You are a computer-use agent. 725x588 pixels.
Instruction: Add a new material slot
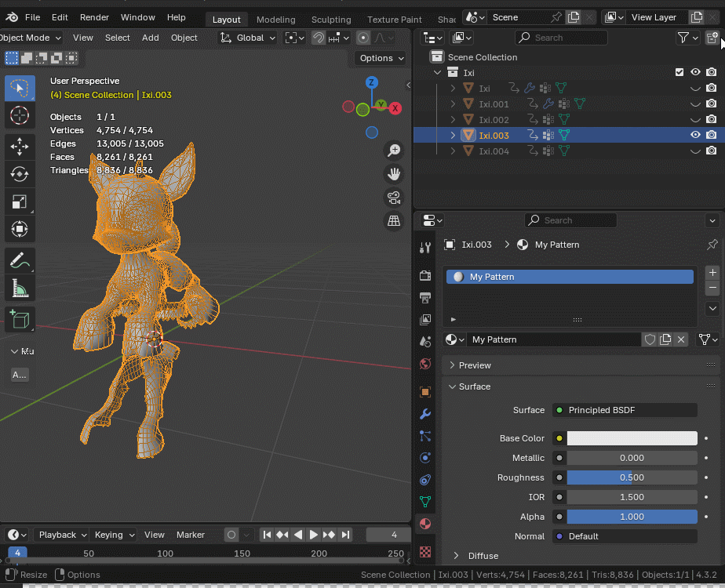point(712,273)
